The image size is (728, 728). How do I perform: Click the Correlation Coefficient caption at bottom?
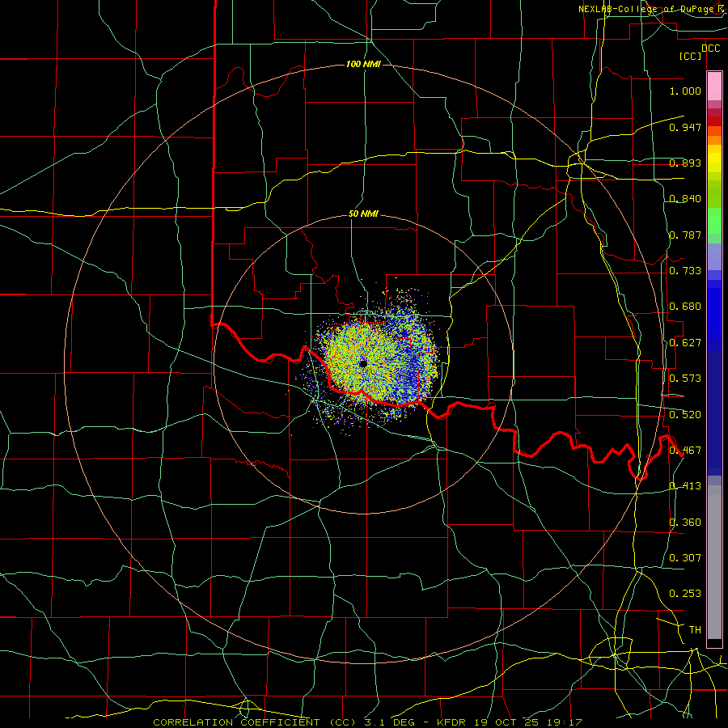[367, 722]
